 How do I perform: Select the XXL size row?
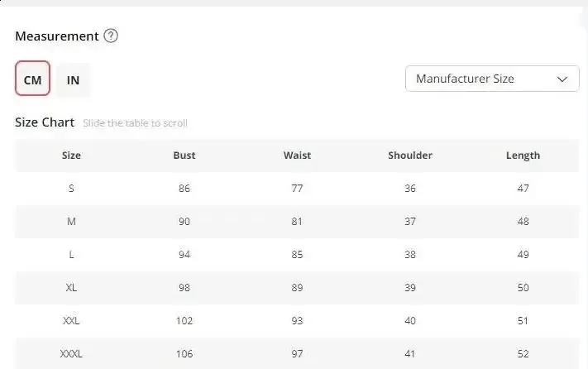tap(71, 321)
